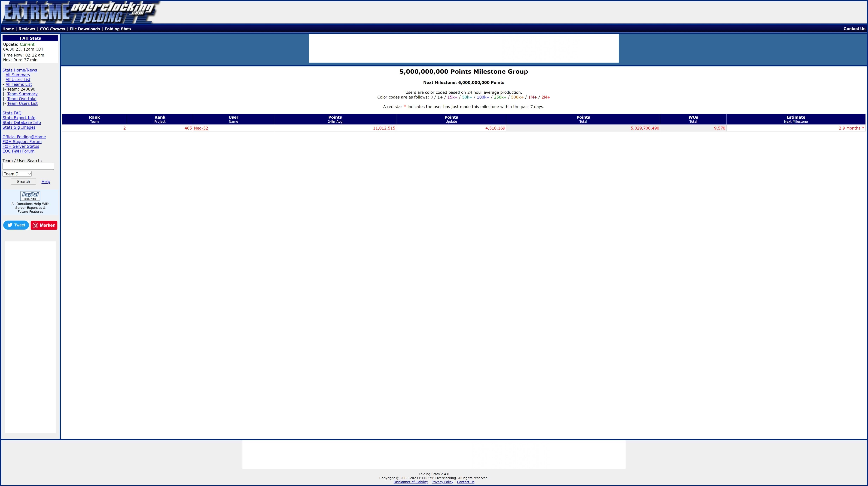The height and width of the screenshot is (486, 868).
Task: Click the Tweet button
Action: pyautogui.click(x=16, y=225)
